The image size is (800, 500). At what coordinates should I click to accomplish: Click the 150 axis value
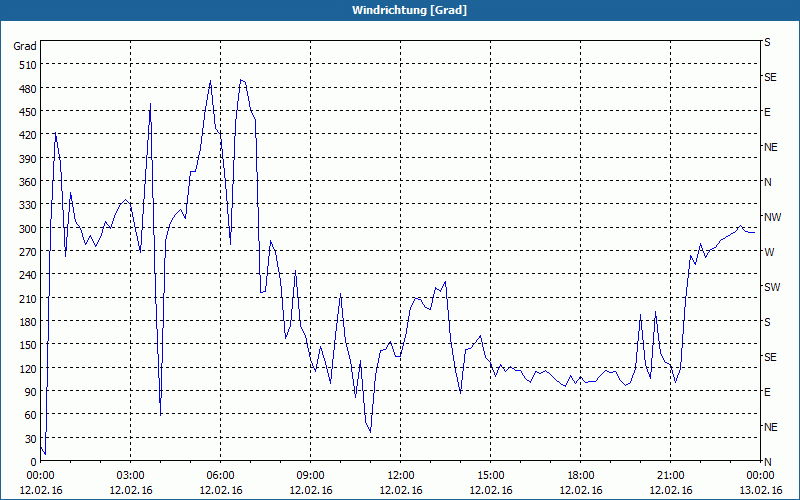click(x=28, y=345)
